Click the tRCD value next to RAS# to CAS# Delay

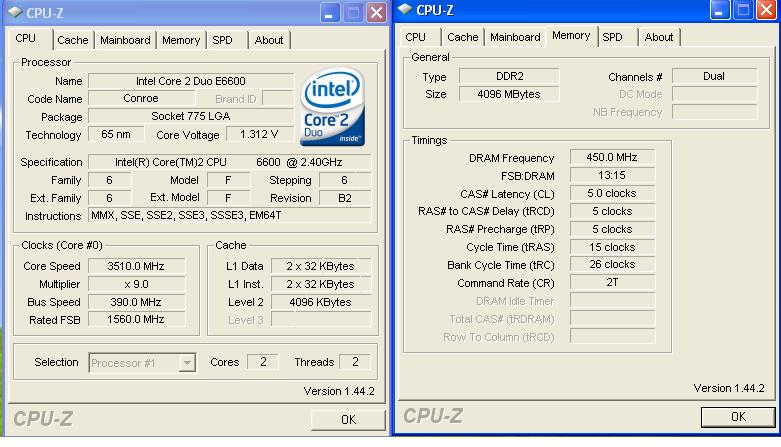pyautogui.click(x=612, y=211)
